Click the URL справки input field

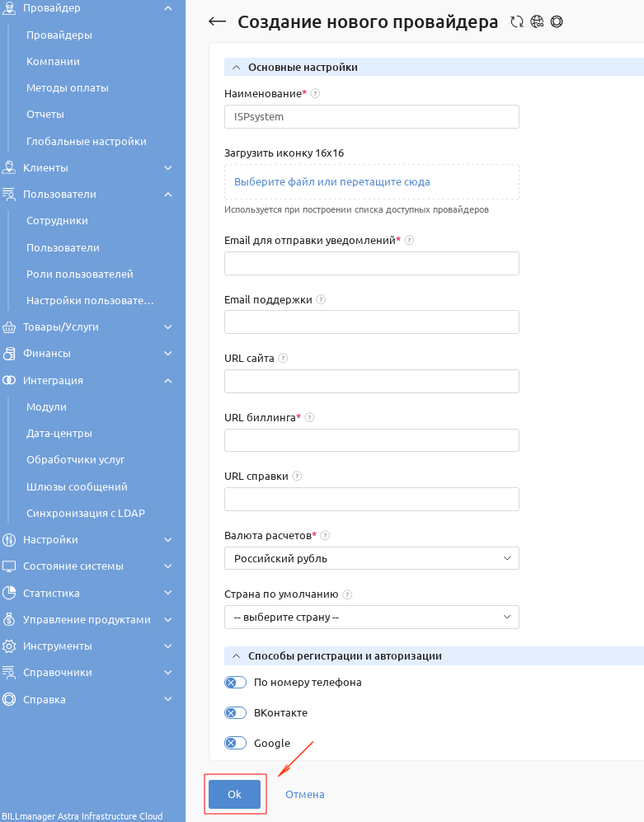[x=372, y=499]
